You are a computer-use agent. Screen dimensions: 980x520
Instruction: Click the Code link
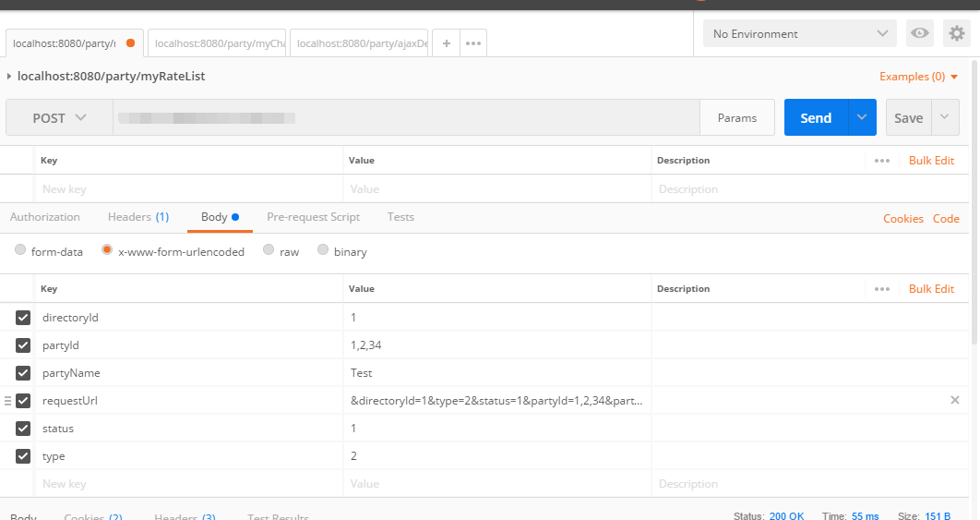[x=946, y=218]
